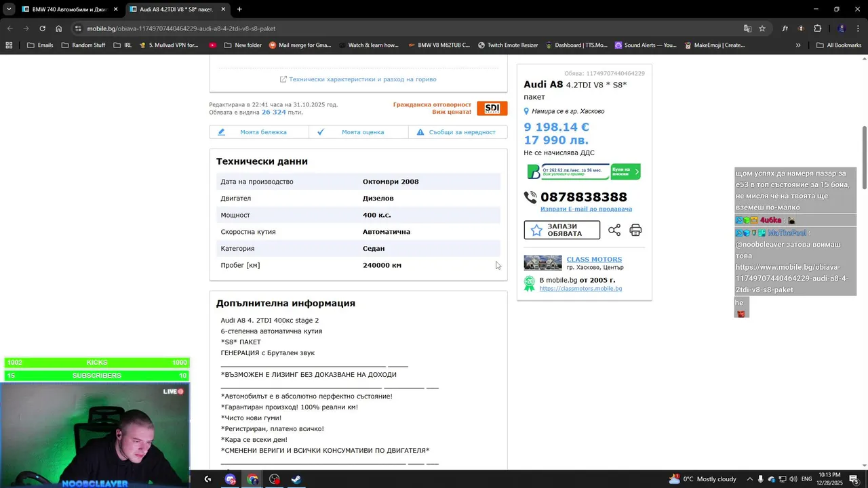Close the BMW 740 tab
Screen dimensions: 868x488
coord(115,9)
